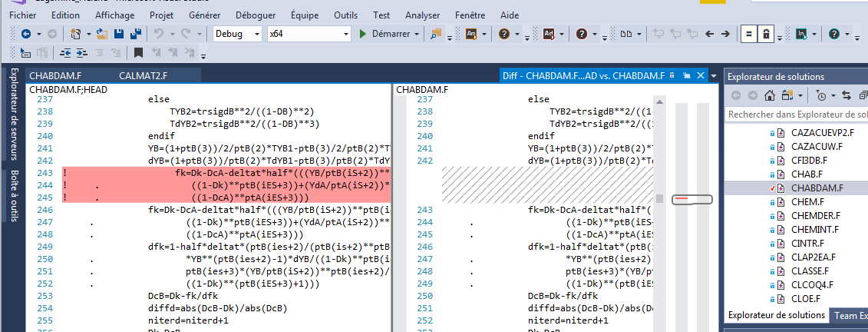
Task: Click the teal help question mark icon
Action: (834, 34)
